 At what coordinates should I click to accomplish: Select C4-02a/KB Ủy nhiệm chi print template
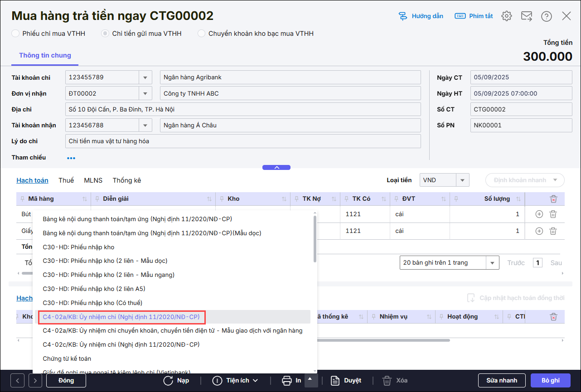click(x=121, y=317)
